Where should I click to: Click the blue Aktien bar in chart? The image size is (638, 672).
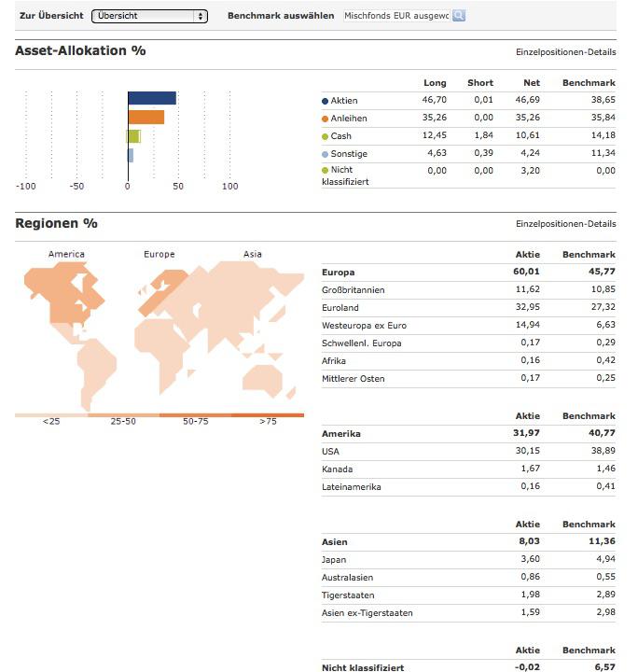click(152, 98)
